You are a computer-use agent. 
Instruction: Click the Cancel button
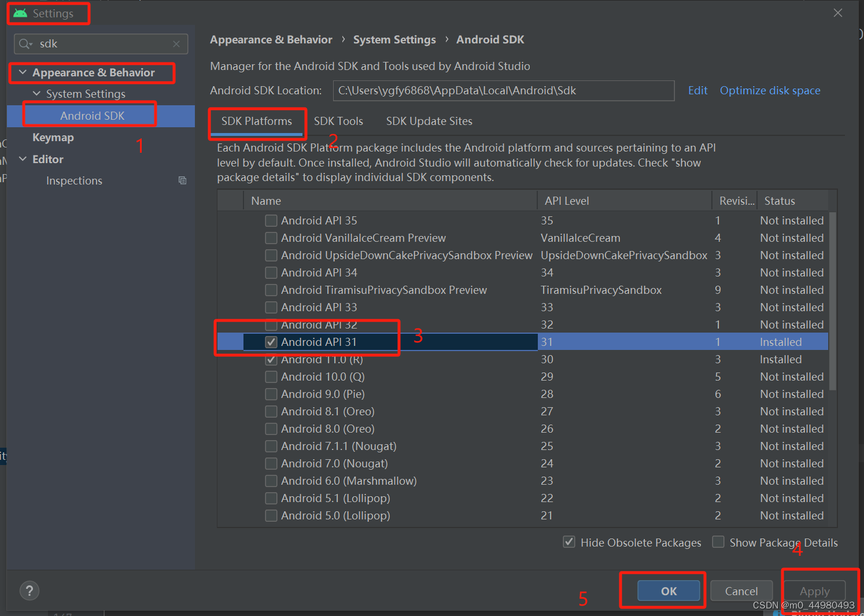pyautogui.click(x=741, y=591)
